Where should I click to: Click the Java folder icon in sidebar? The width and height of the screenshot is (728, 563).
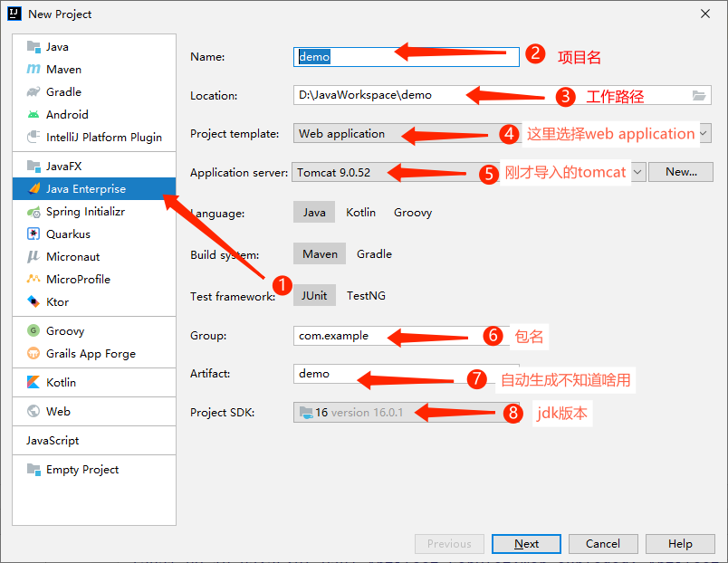click(34, 46)
